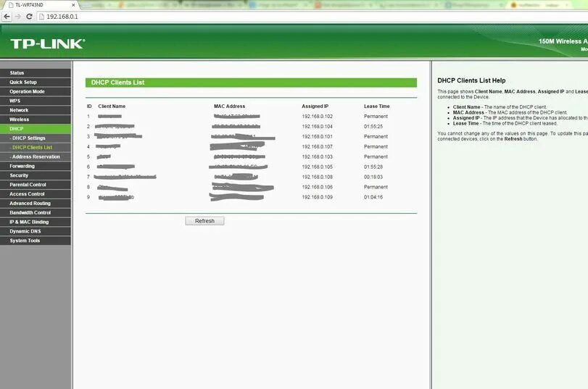The image size is (588, 389).
Task: Open Bandwidth Control settings
Action: [x=36, y=213]
